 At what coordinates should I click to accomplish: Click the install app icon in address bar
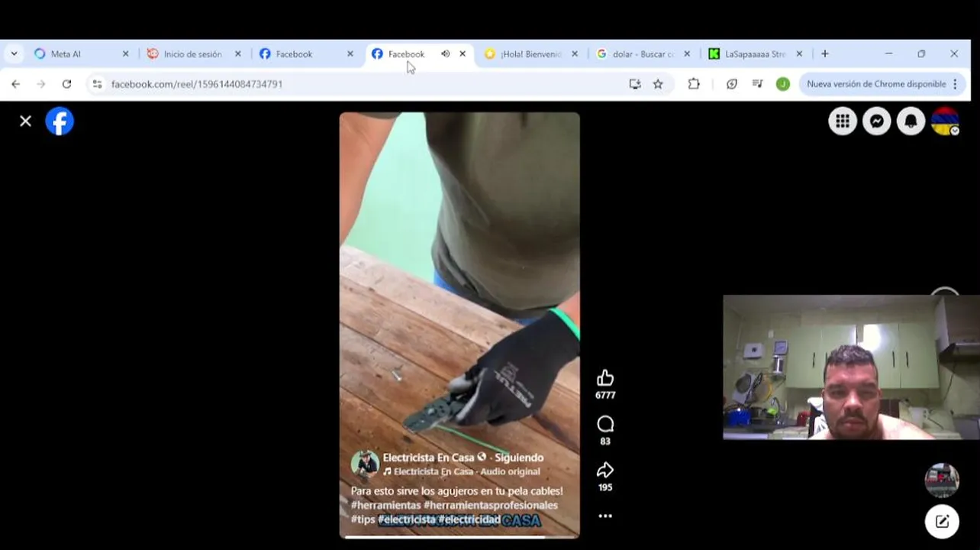point(635,84)
